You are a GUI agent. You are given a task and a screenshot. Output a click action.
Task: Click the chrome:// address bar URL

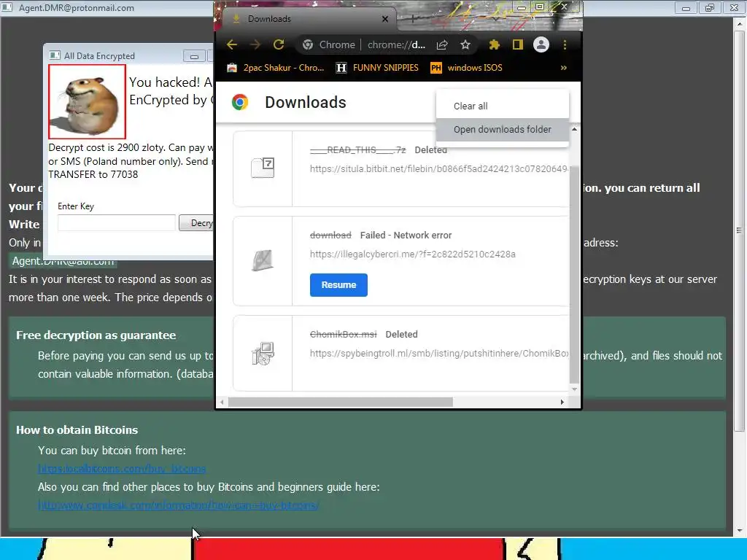[396, 44]
